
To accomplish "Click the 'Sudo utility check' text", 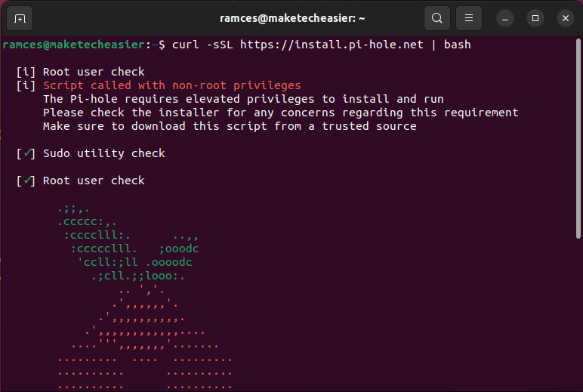I will tap(104, 153).
